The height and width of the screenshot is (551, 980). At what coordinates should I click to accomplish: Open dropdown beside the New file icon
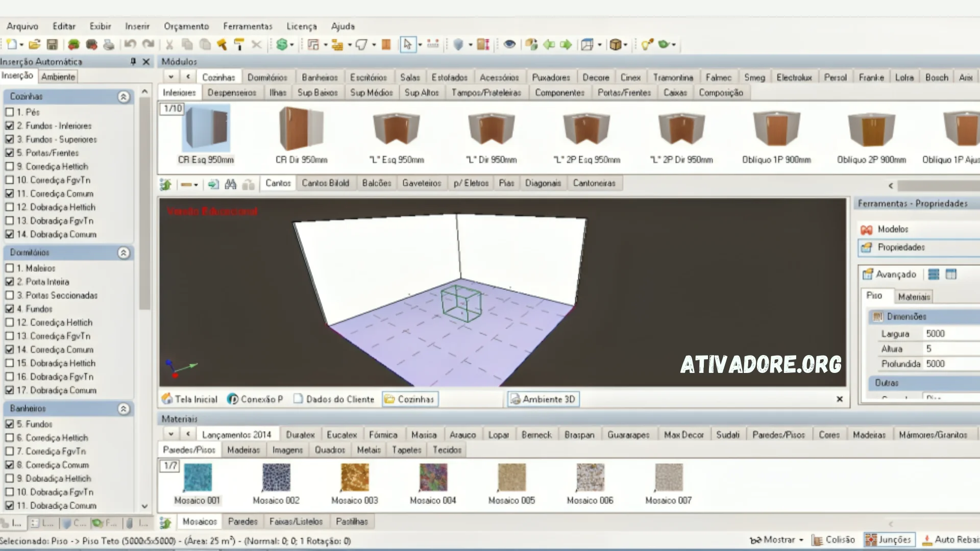tap(21, 45)
